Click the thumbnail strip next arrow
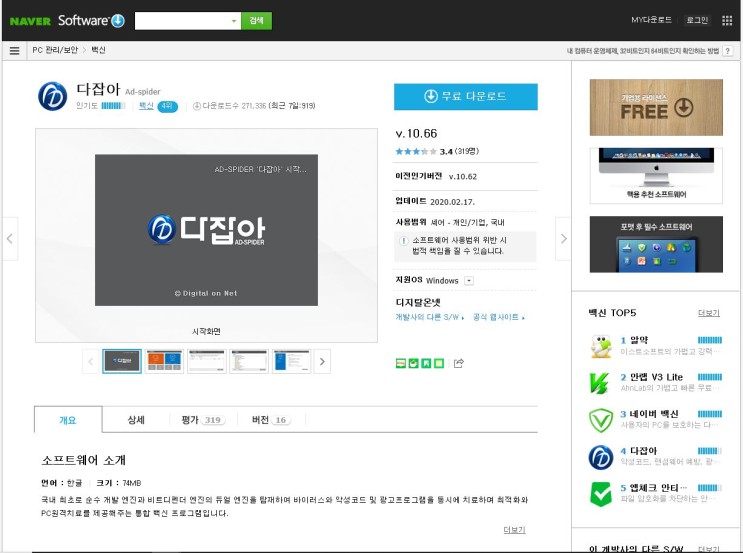 click(322, 362)
